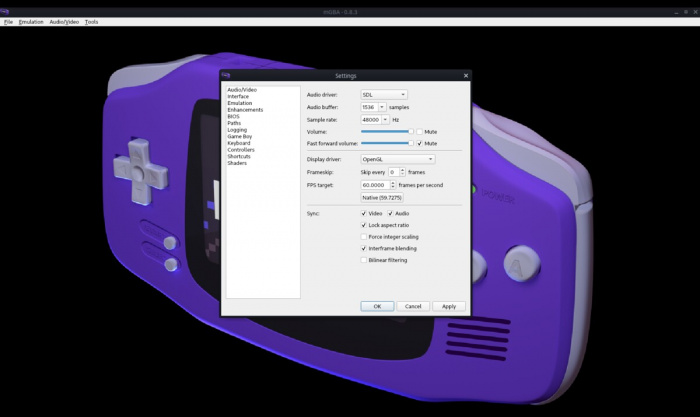The height and width of the screenshot is (417, 700).
Task: Click the Apply button
Action: point(449,306)
